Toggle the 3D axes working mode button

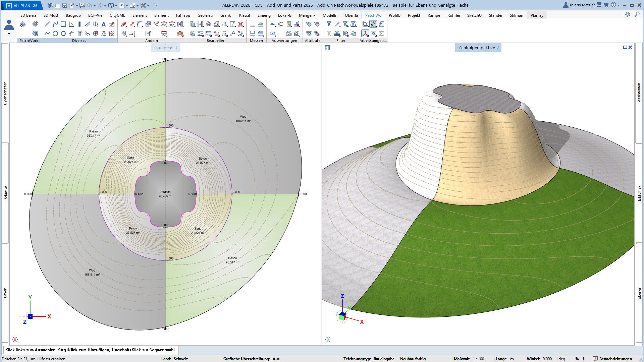pyautogui.click(x=365, y=34)
